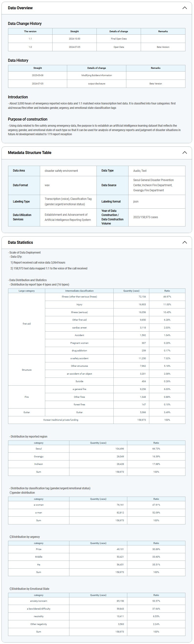Collapse the Data Overview section chevron

pyautogui.click(x=184, y=8)
